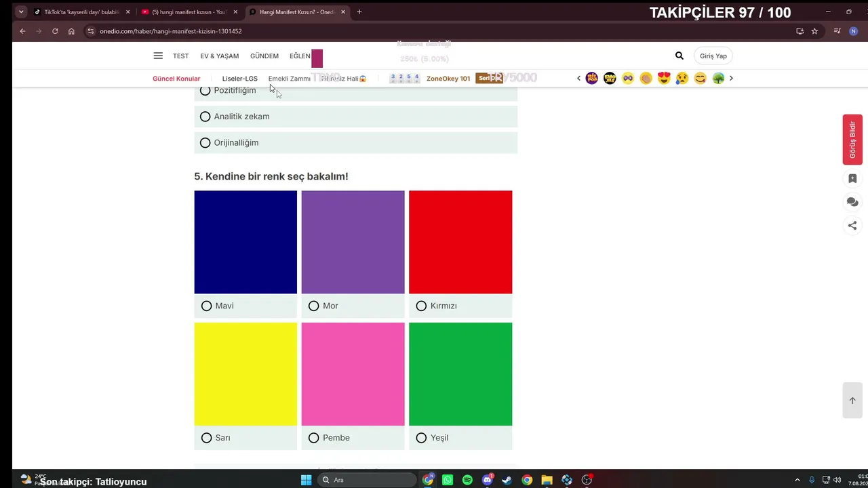Pick the yellow color swatch
This screenshot has width=868, height=488.
click(x=245, y=374)
